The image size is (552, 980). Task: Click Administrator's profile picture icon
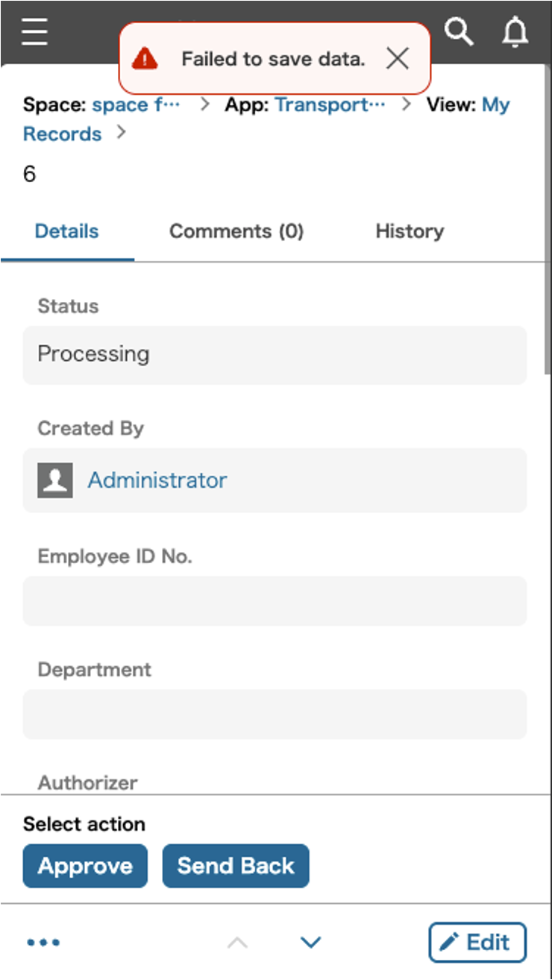coord(55,480)
